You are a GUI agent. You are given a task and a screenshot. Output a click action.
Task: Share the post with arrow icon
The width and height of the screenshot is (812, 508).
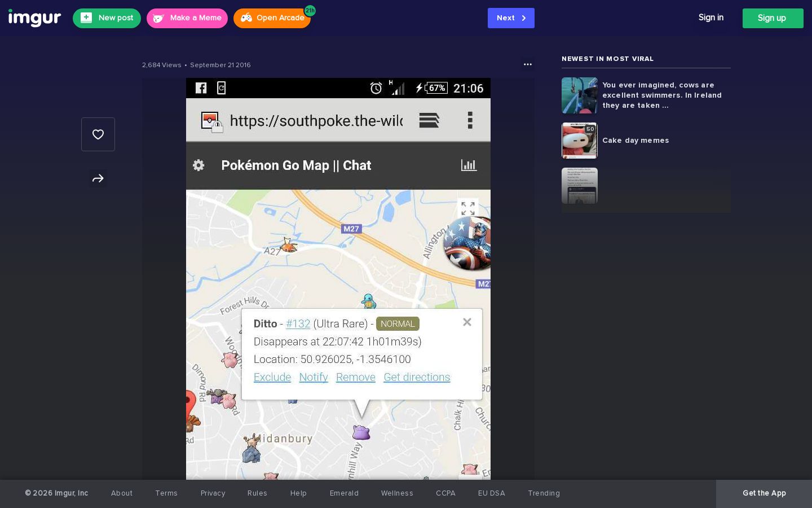98,178
